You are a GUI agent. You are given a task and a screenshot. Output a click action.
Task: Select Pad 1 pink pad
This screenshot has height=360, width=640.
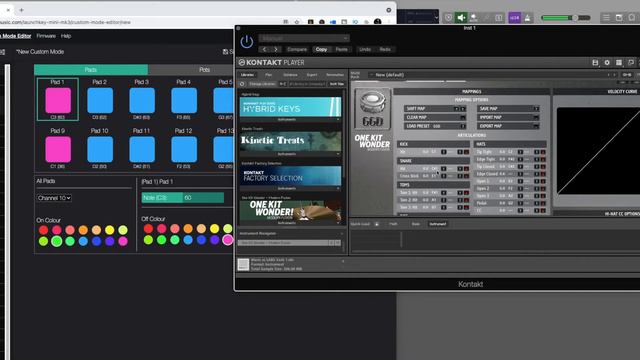[58, 100]
